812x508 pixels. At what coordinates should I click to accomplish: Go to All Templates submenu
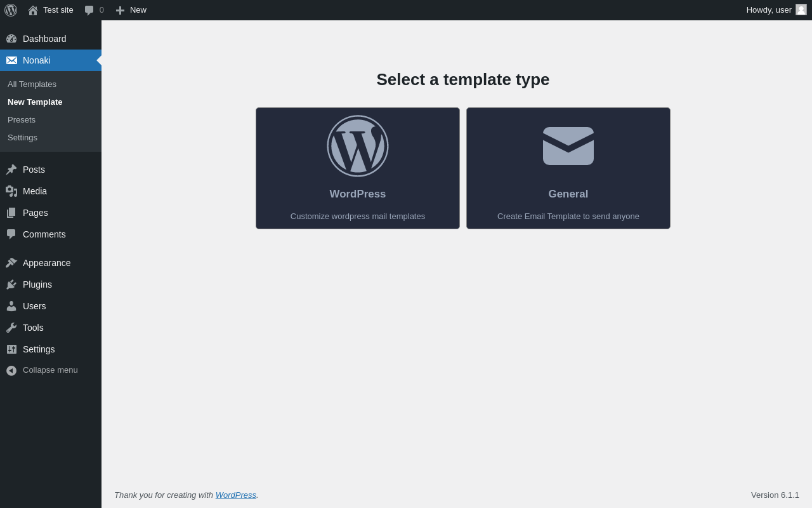click(x=32, y=84)
